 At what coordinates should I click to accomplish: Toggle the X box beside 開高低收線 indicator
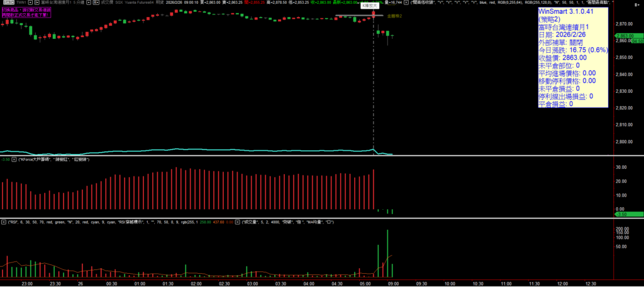point(407,3)
